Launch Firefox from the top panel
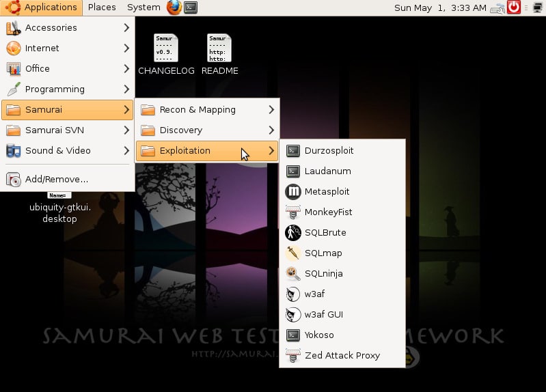The height and width of the screenshot is (392, 546). pos(174,8)
